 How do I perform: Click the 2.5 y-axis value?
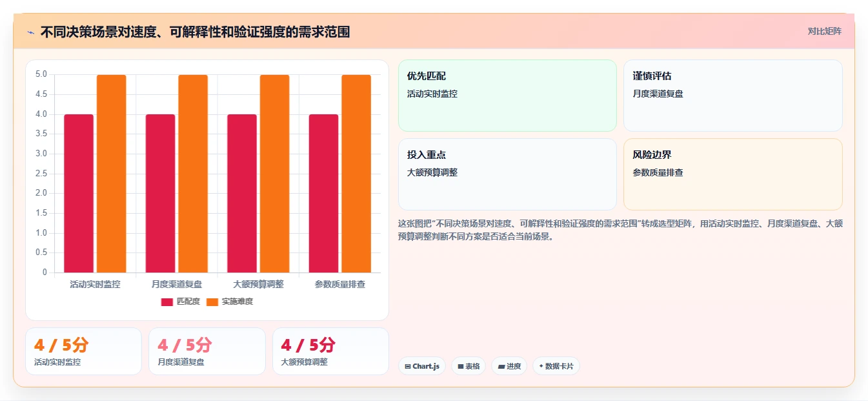click(x=41, y=174)
